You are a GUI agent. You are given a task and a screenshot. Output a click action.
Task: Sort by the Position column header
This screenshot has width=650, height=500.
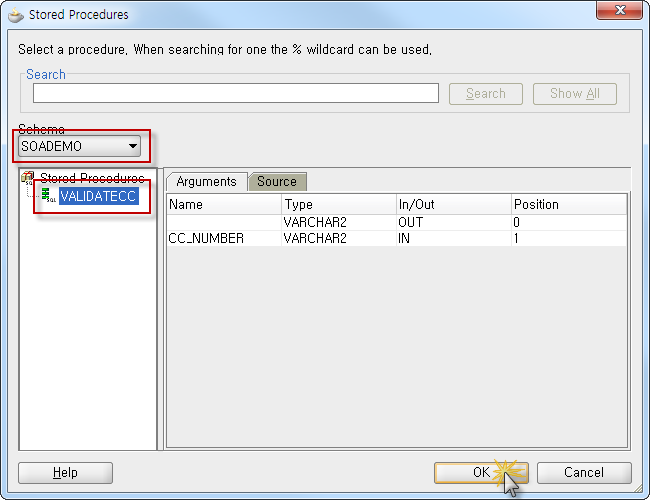tap(569, 204)
